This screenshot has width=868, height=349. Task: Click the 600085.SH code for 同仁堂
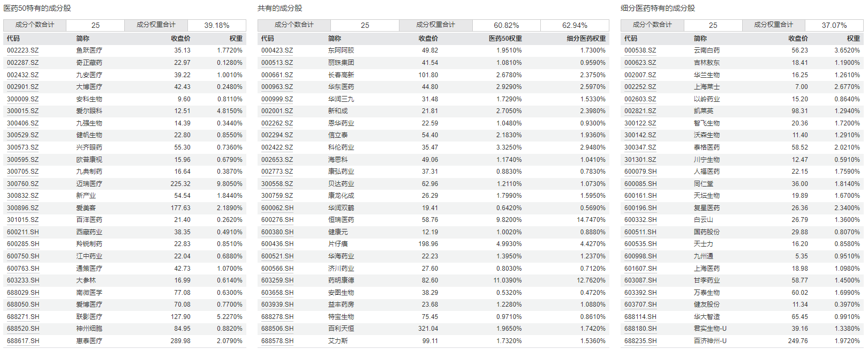640,184
